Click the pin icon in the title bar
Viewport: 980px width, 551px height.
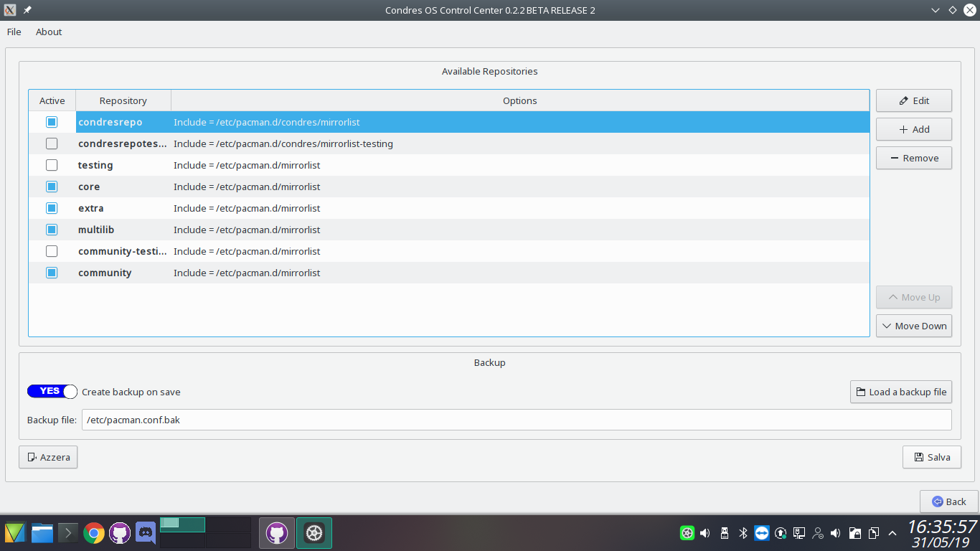coord(27,10)
